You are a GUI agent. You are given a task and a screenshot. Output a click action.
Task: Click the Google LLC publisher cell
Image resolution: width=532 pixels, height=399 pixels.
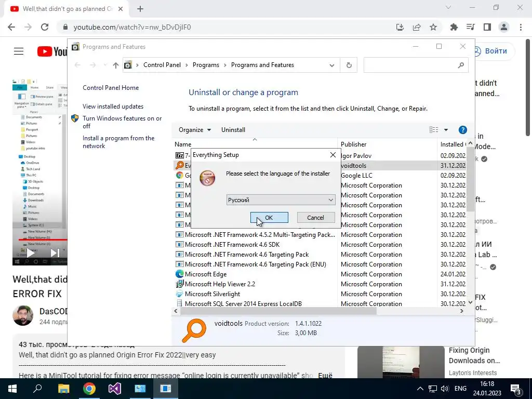tap(356, 176)
